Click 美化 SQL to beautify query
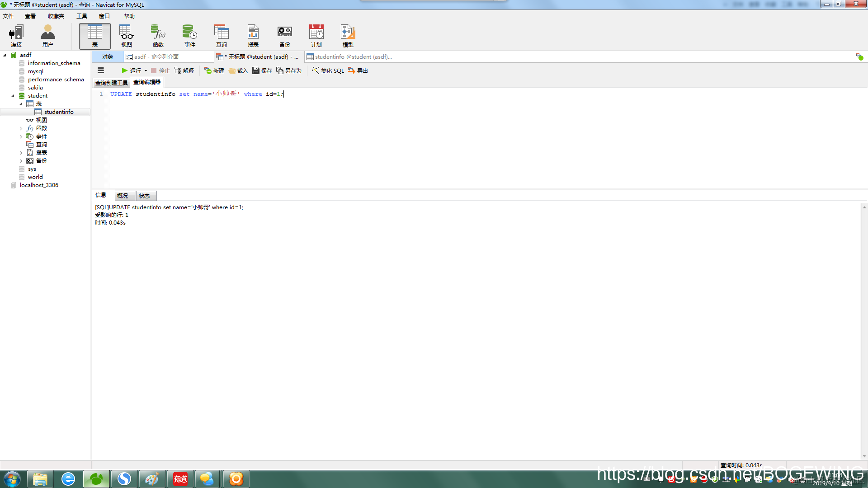This screenshot has width=868, height=488. click(x=328, y=70)
